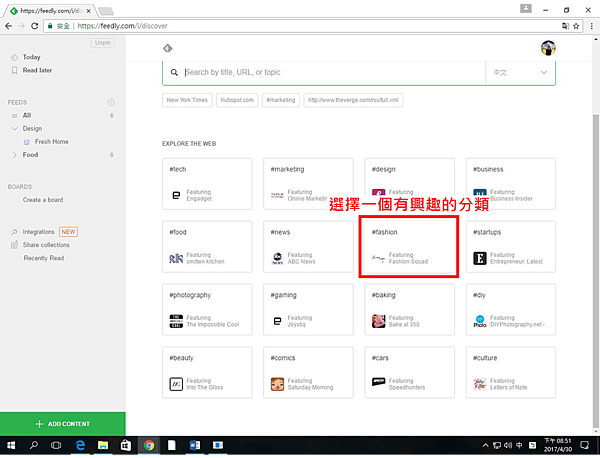Click the Share collections icon
Viewport: 600px width, 458px height.
coord(14,245)
